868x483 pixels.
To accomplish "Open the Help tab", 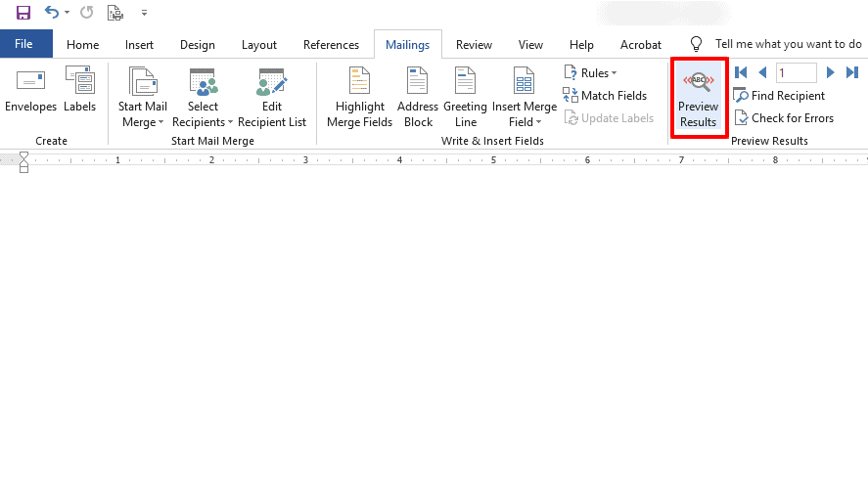I will 581,45.
